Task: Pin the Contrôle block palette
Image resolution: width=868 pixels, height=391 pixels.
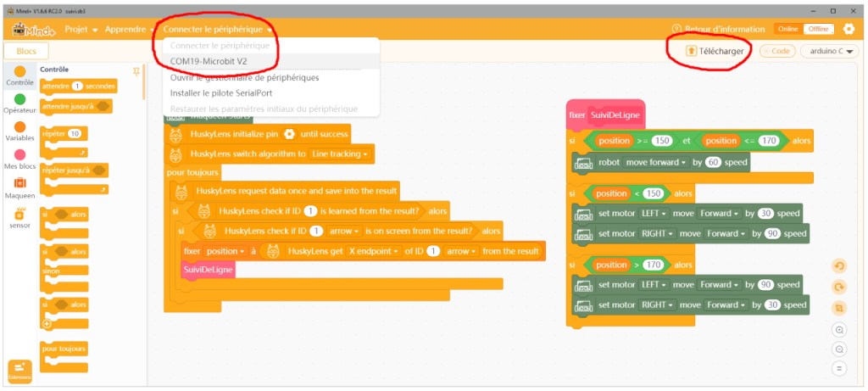Action: pyautogui.click(x=136, y=71)
